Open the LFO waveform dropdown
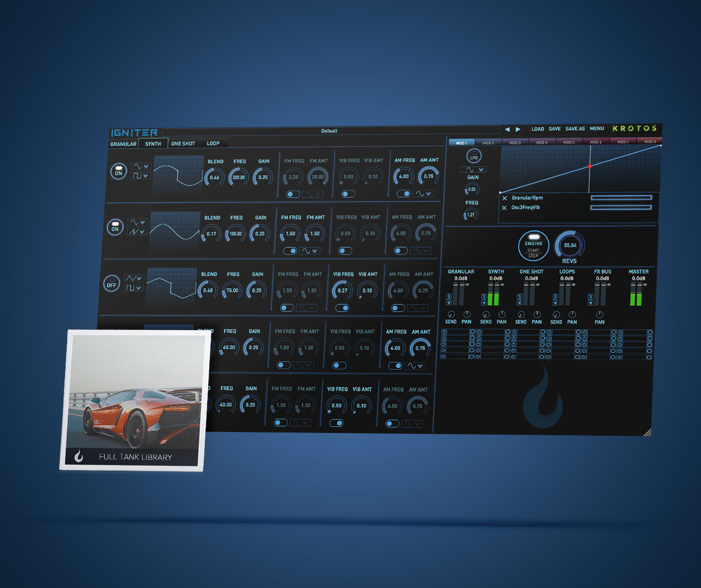The image size is (701, 588). point(473,169)
